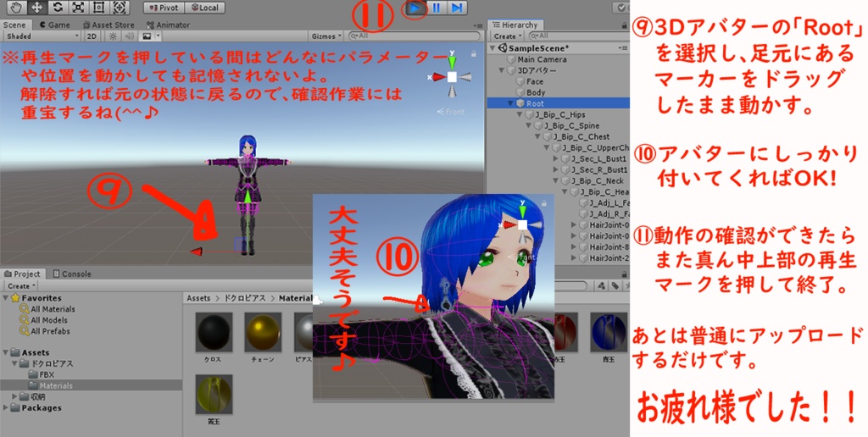Select the Hand tool in the toolbar

click(x=16, y=7)
